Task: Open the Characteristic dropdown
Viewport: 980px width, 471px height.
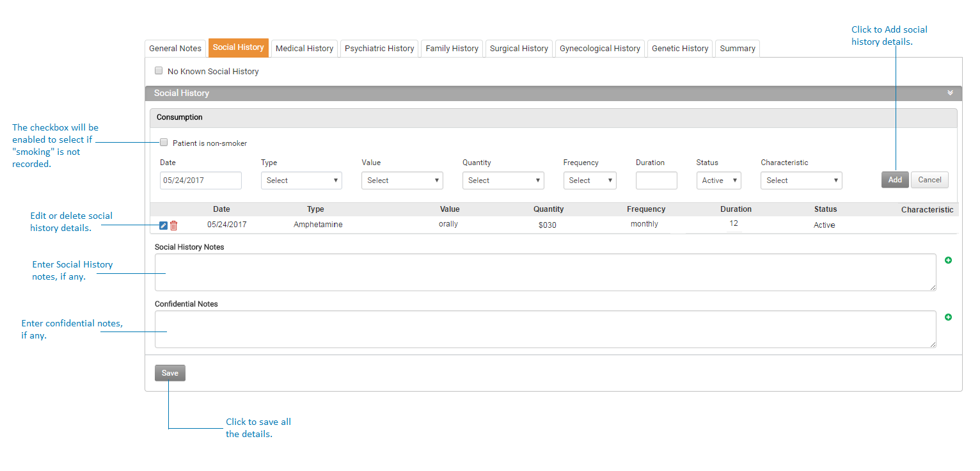Action: [x=801, y=180]
